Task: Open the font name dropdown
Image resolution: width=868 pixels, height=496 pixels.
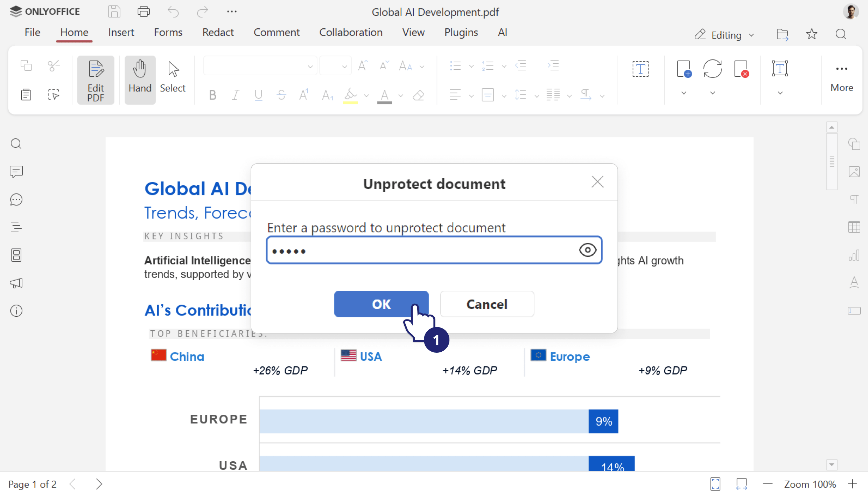Action: (x=309, y=66)
